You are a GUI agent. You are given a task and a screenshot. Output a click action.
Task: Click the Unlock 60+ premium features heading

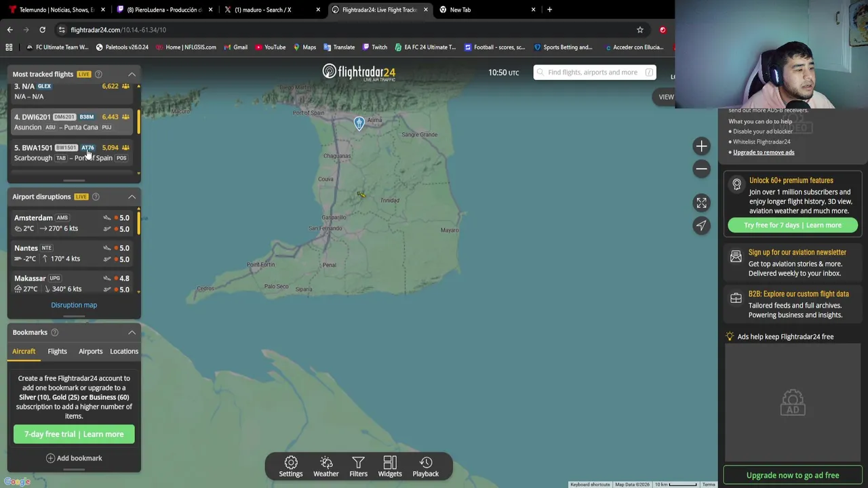pos(791,180)
